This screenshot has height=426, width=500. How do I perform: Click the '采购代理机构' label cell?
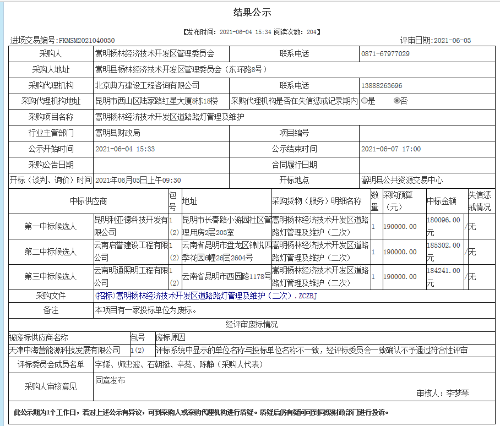click(51, 85)
